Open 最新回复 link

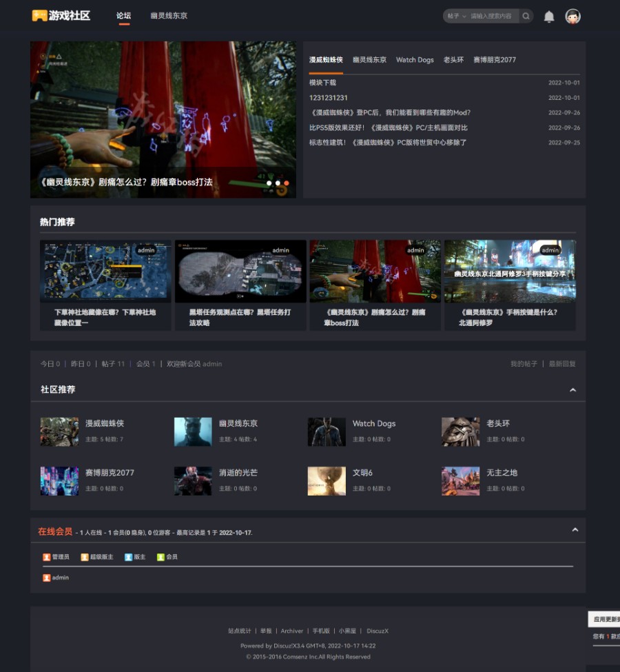point(562,364)
